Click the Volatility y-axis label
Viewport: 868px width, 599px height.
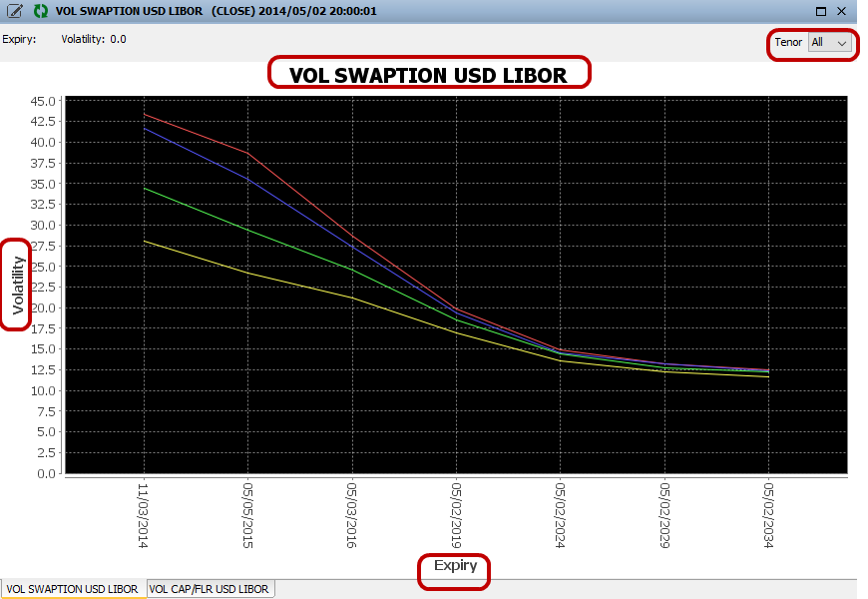click(x=18, y=286)
